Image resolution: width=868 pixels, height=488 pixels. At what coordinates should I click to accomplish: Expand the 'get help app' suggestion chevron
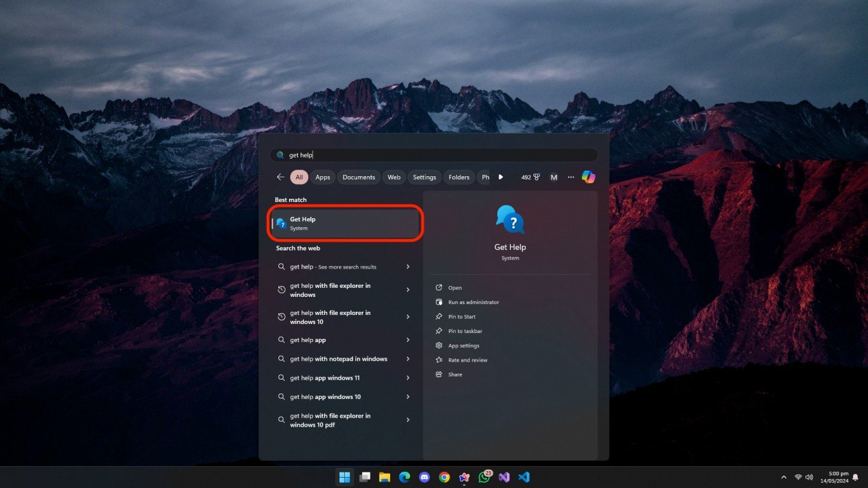click(408, 340)
